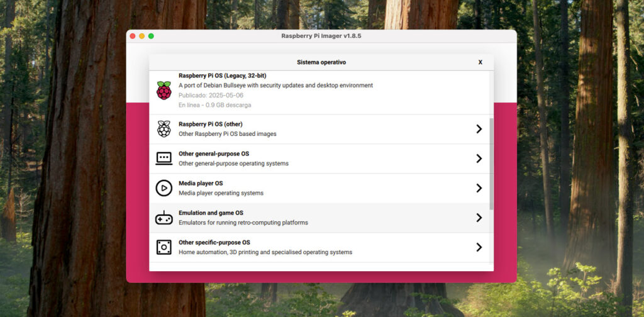This screenshot has width=644, height=317.
Task: Click the gamepad Emulation icon
Action: click(164, 218)
